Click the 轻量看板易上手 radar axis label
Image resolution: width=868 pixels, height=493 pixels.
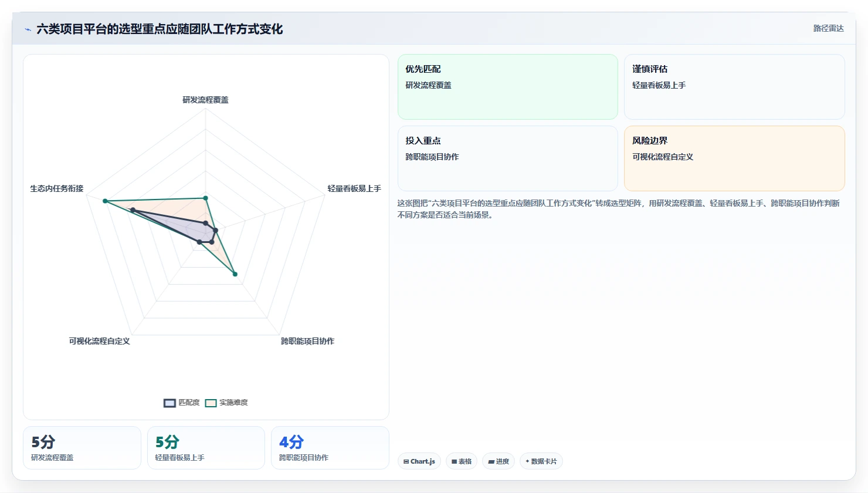pos(354,188)
